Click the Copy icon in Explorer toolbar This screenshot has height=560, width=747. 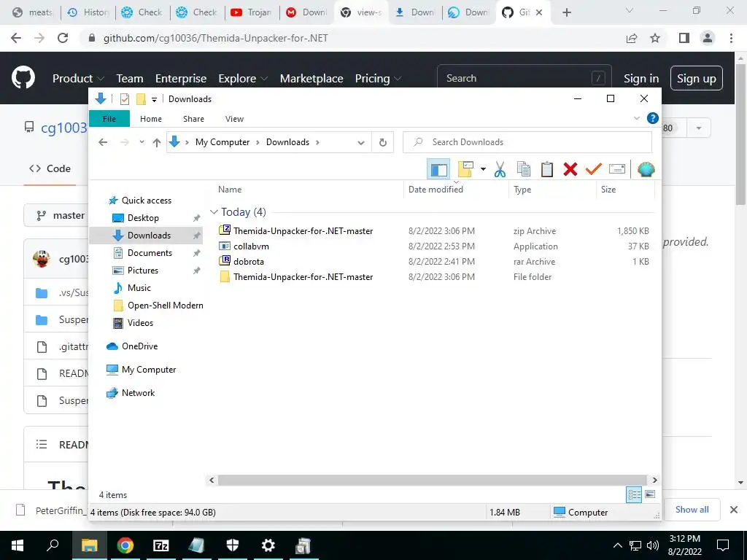[523, 169]
